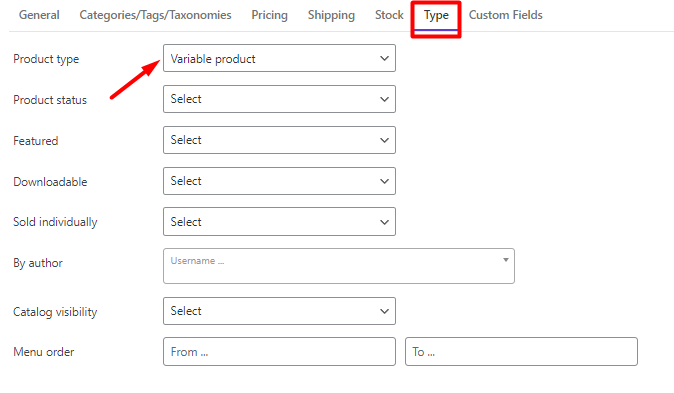
Task: Open the Shipping tab
Action: pos(331,15)
